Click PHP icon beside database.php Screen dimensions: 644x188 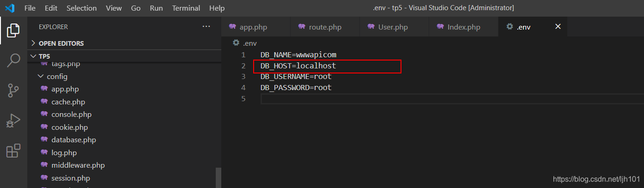pos(44,139)
